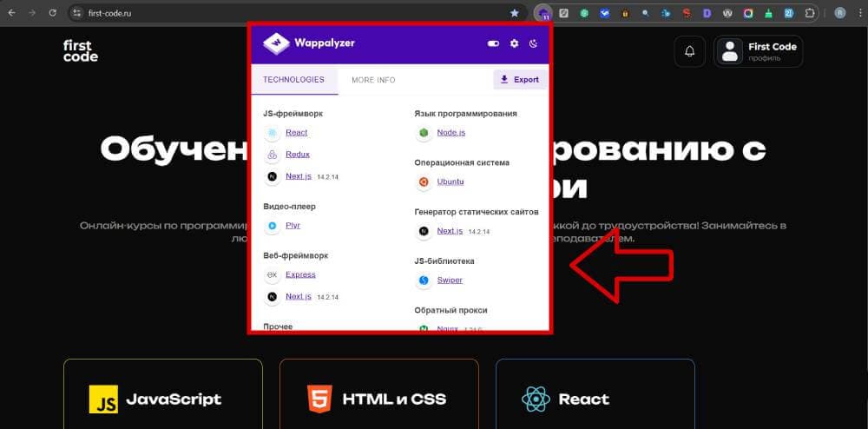This screenshot has height=429, width=868.
Task: Open the First Code profile button
Action: coord(758,51)
